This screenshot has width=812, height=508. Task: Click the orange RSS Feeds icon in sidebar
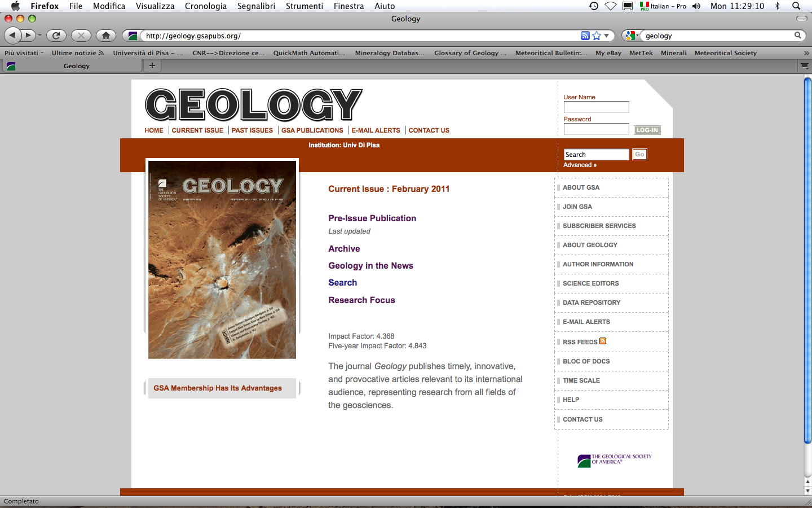pyautogui.click(x=603, y=341)
